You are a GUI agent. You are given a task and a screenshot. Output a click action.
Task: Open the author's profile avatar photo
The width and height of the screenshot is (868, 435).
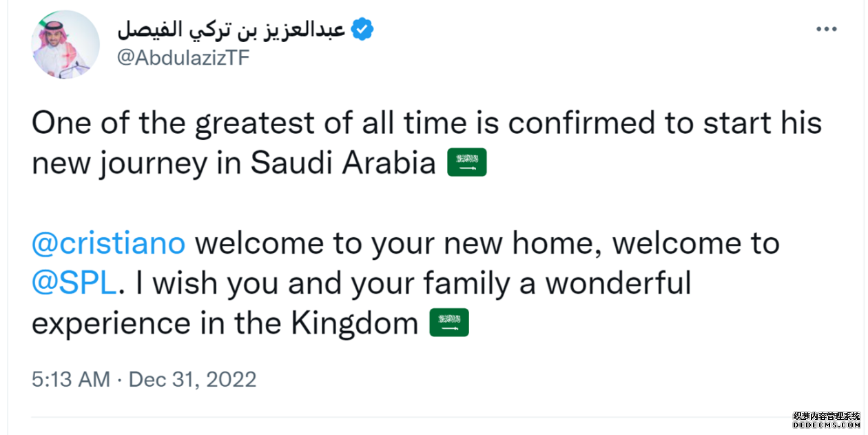(x=65, y=45)
